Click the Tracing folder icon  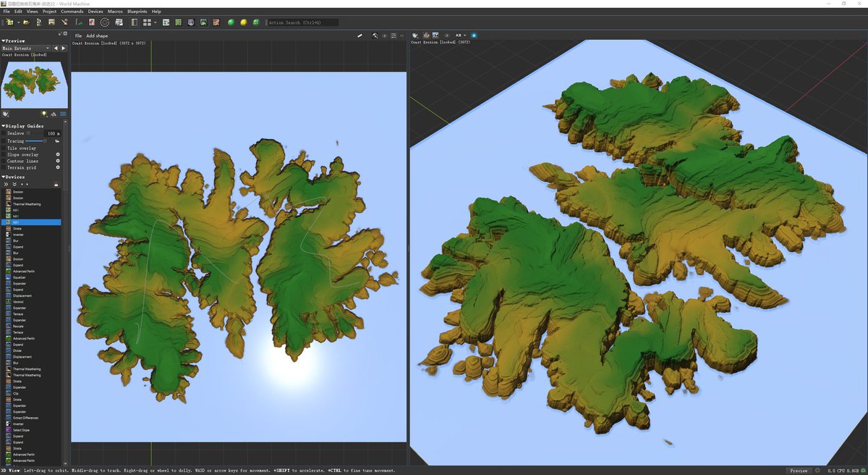[x=57, y=140]
